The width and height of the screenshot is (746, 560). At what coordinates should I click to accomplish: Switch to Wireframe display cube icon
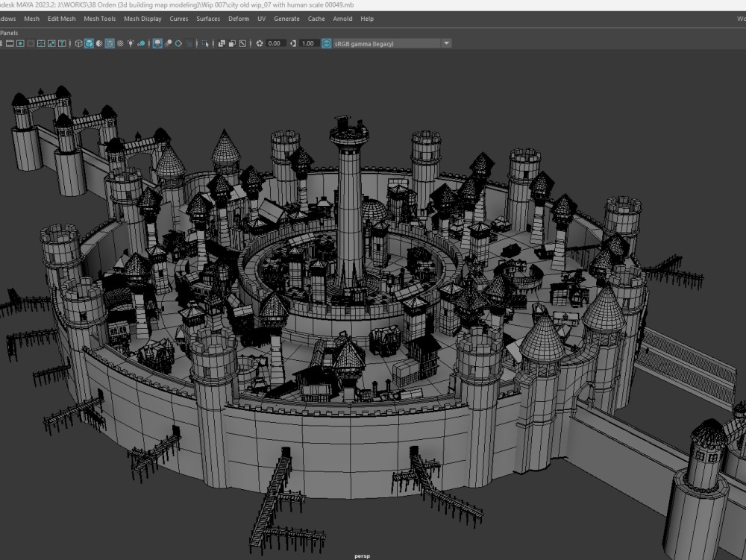point(79,43)
